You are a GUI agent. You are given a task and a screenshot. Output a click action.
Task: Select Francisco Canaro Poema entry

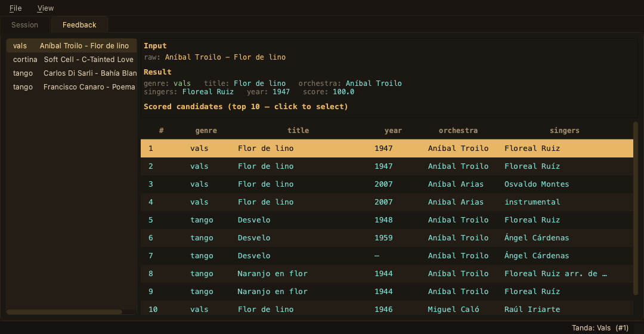(x=72, y=87)
